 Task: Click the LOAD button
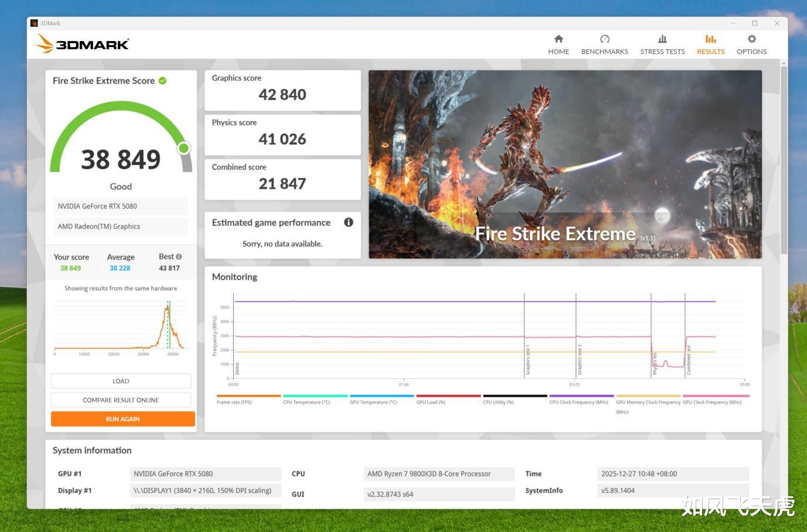pyautogui.click(x=121, y=381)
